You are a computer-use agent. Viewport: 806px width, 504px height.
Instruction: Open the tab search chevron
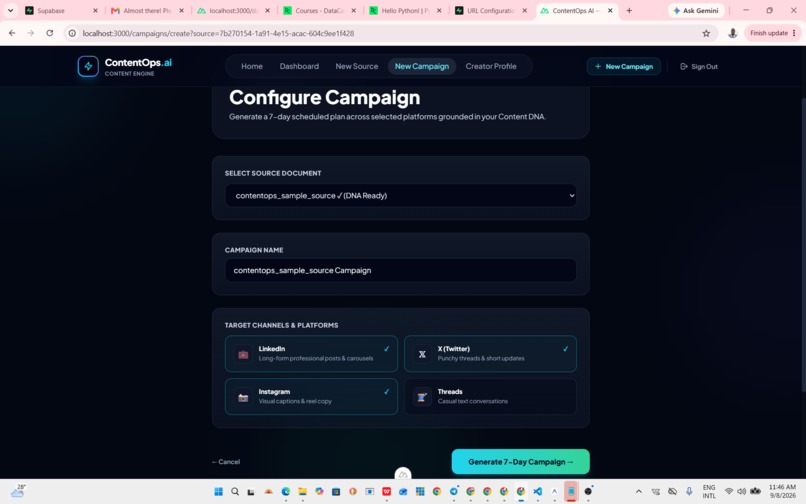pyautogui.click(x=10, y=10)
